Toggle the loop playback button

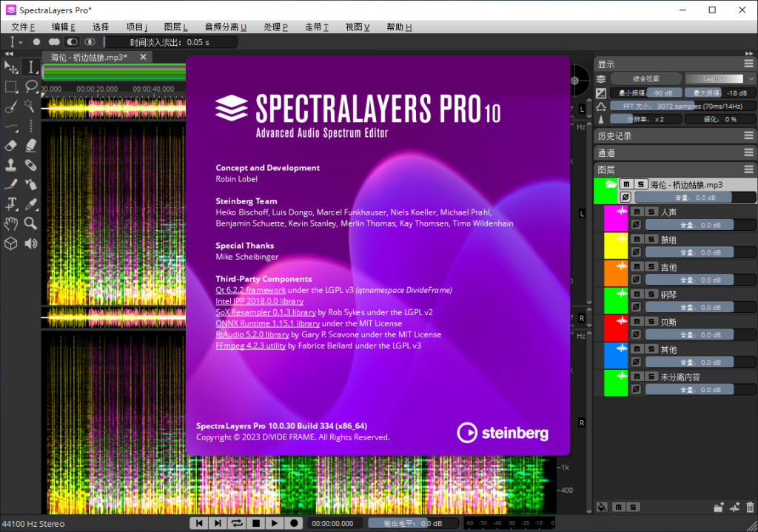point(237,523)
